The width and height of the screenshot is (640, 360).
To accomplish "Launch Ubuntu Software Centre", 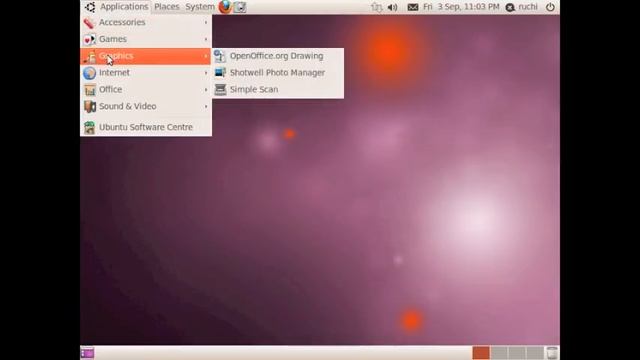I will pos(146,127).
